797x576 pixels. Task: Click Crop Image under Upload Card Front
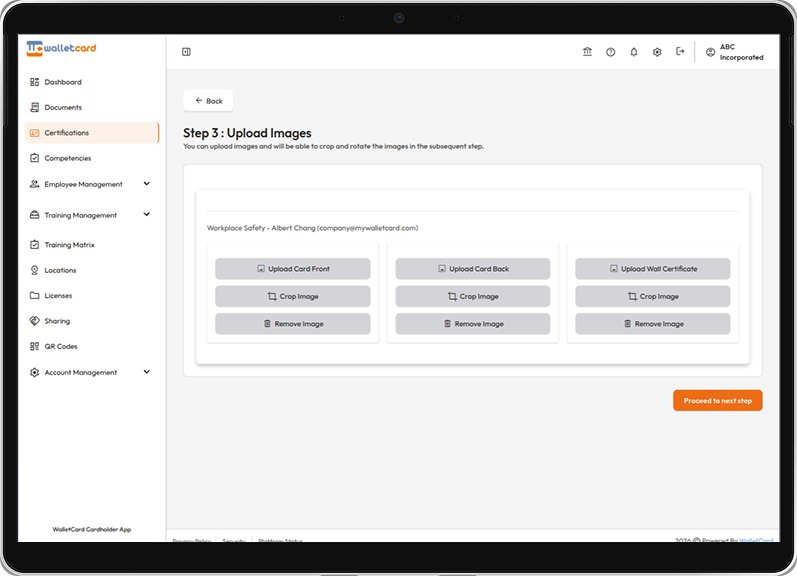pyautogui.click(x=293, y=296)
